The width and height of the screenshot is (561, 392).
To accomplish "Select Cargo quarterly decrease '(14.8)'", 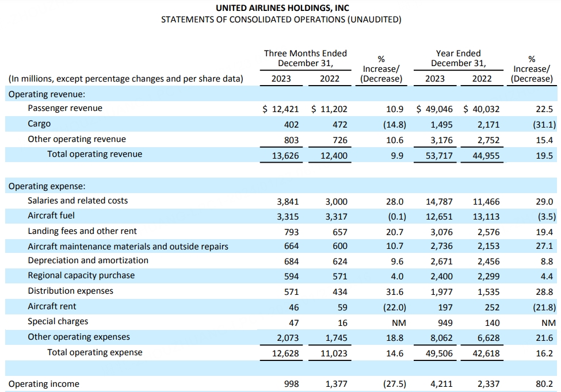I will coord(395,125).
